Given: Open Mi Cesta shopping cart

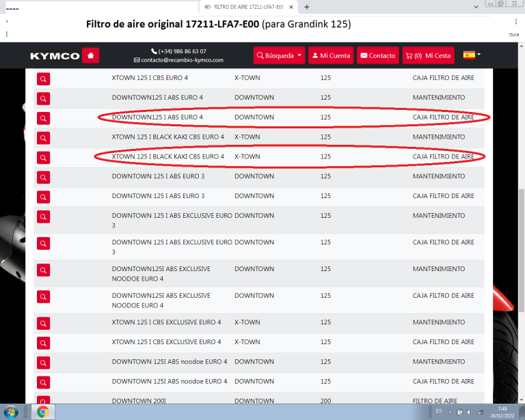Looking at the screenshot, I should click(x=428, y=55).
